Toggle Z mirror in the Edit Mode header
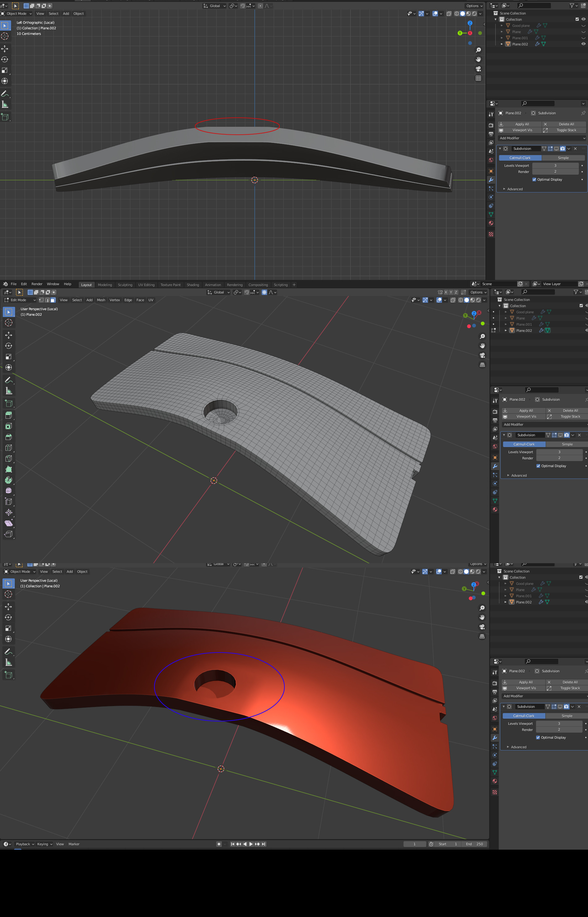588x917 pixels. [456, 292]
